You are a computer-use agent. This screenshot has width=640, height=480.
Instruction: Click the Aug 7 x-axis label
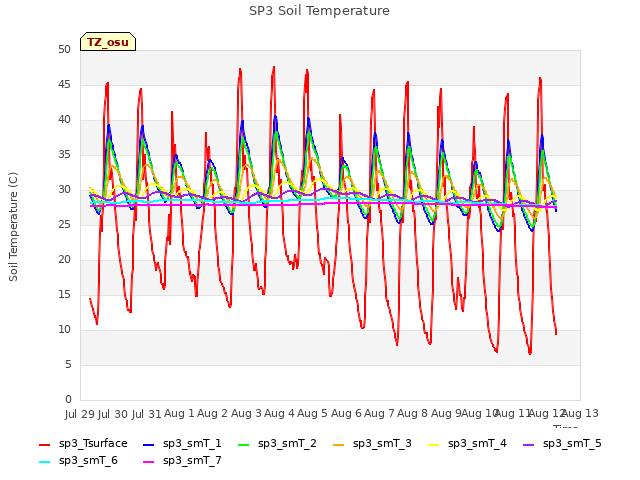click(379, 414)
